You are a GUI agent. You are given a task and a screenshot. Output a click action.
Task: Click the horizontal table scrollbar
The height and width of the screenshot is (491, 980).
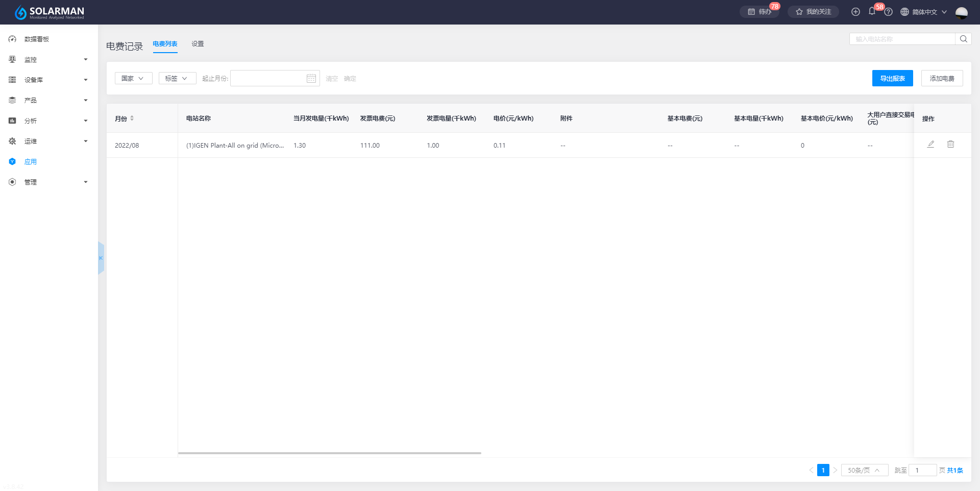(329, 453)
